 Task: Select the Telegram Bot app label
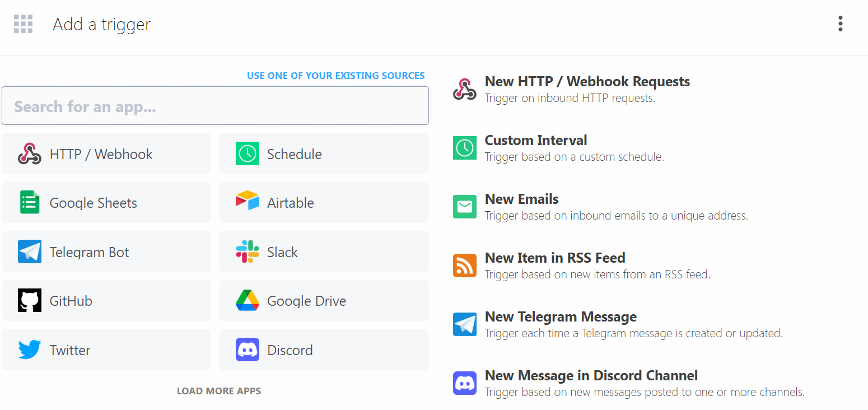(x=90, y=252)
